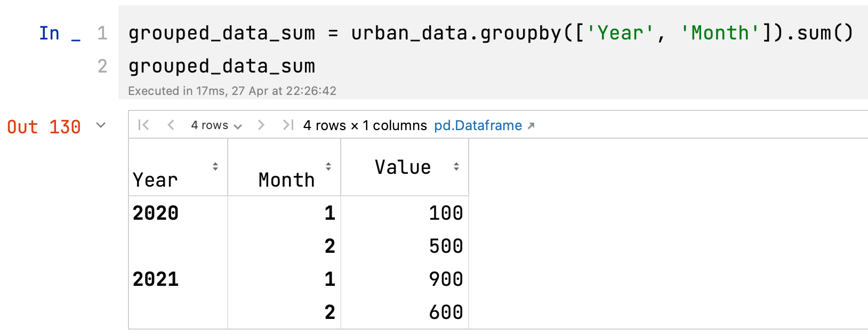868x336 pixels.
Task: Select the cell with value 900
Action: click(x=405, y=279)
